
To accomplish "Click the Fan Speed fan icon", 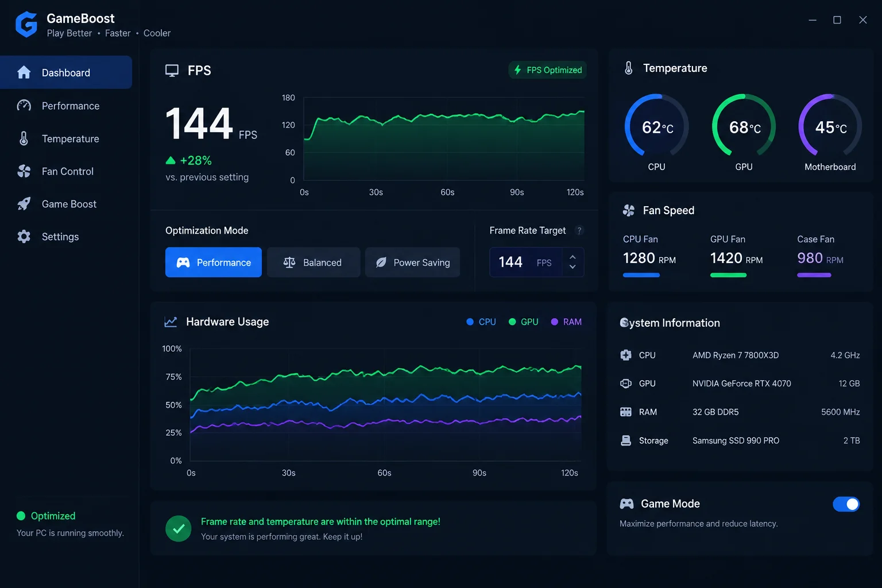I will click(x=629, y=211).
